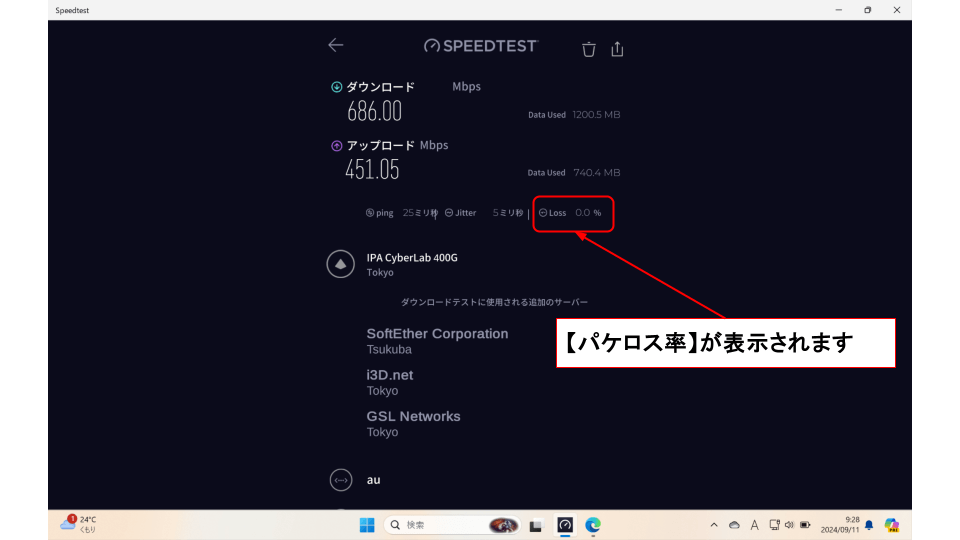960x540 pixels.
Task: Click the Jitter icon
Action: click(449, 213)
